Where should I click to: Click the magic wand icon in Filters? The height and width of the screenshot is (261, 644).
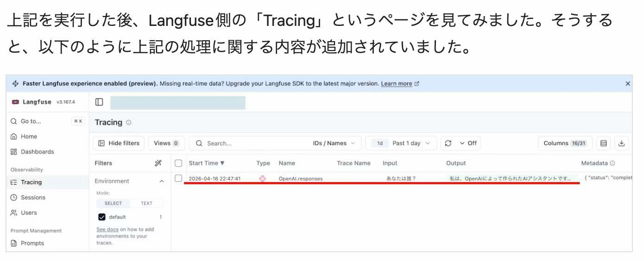click(x=158, y=163)
